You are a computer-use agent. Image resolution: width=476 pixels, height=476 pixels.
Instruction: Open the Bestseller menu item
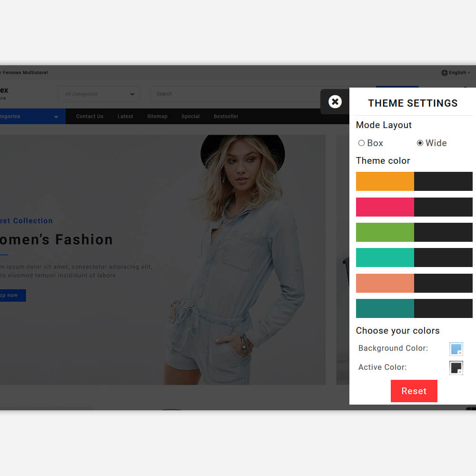tap(226, 117)
